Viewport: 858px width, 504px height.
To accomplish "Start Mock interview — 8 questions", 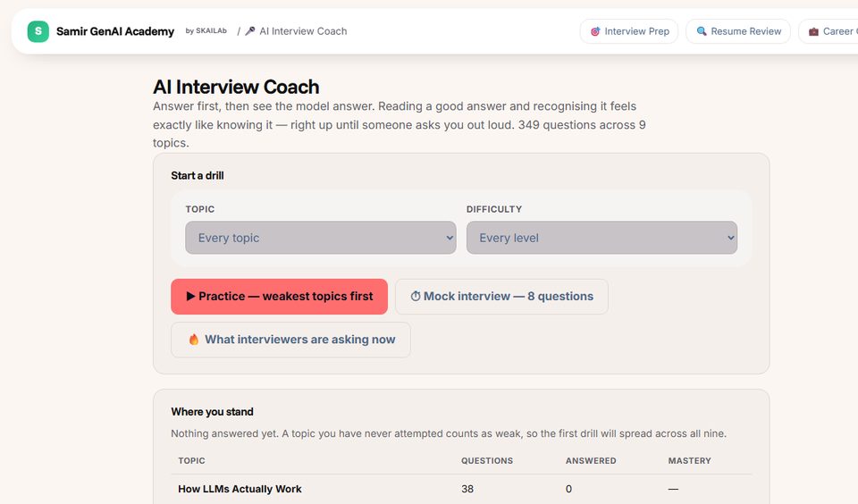I will click(x=501, y=297).
